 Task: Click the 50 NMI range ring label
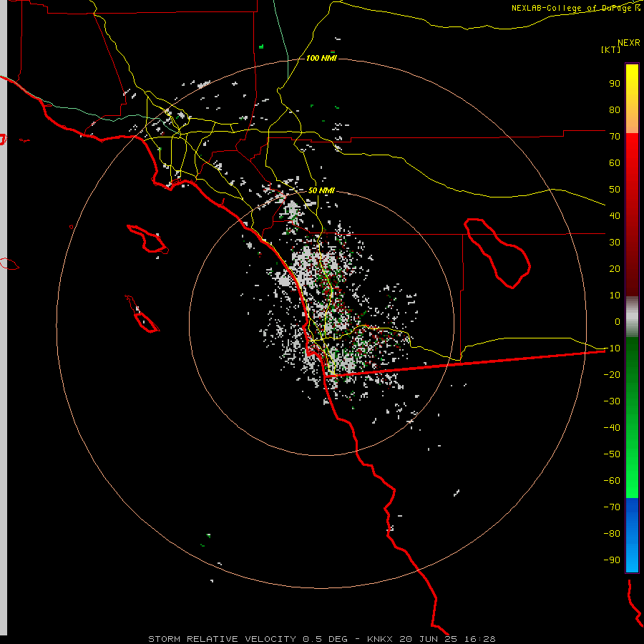[x=321, y=191]
